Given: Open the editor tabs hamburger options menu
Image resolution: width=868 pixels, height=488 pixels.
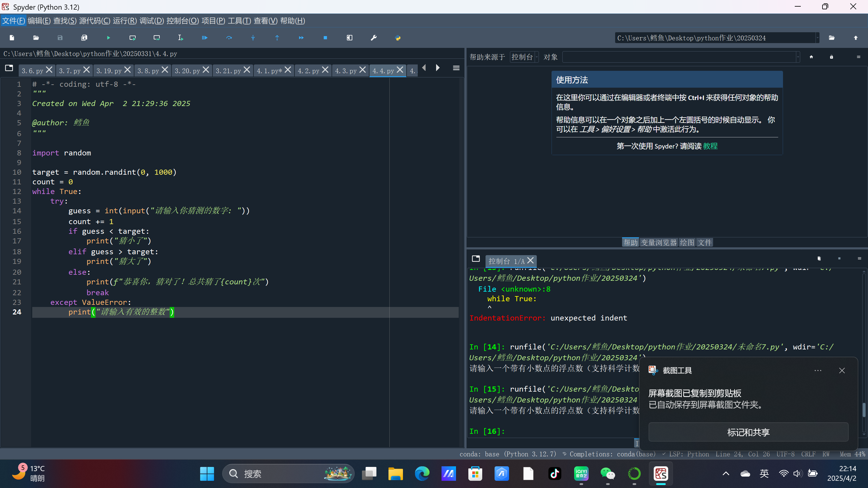Looking at the screenshot, I should point(456,68).
